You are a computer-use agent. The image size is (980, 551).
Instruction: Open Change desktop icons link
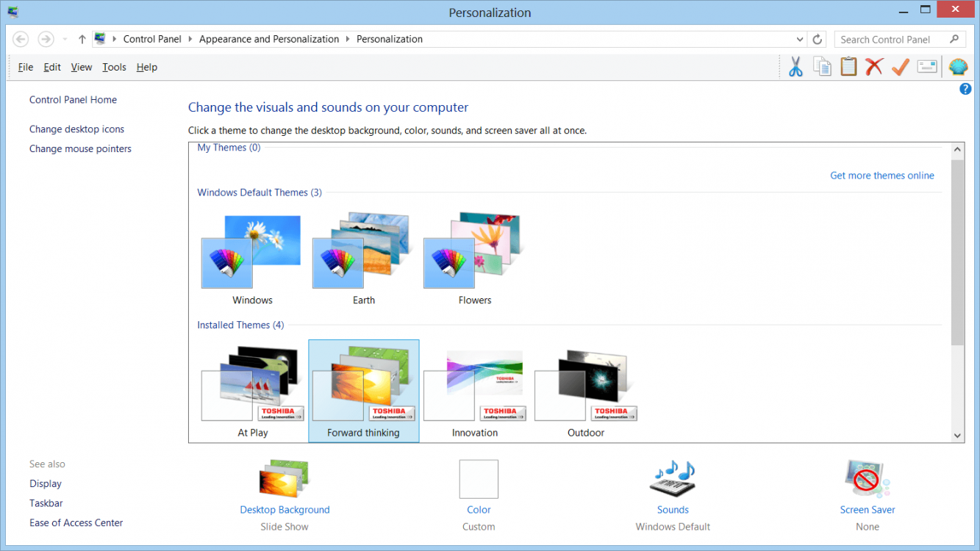point(76,129)
